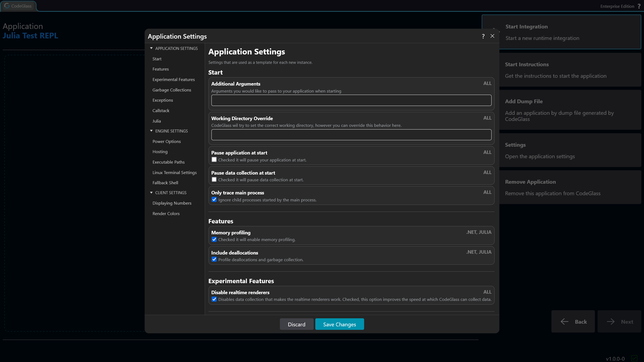Uncheck Disable realtime renderers checkbox

214,299
